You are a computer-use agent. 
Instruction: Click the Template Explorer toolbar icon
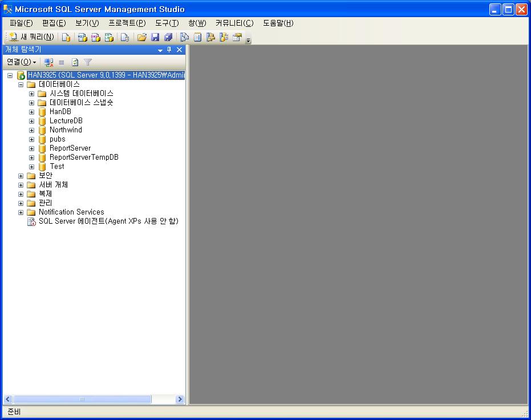pyautogui.click(x=224, y=37)
